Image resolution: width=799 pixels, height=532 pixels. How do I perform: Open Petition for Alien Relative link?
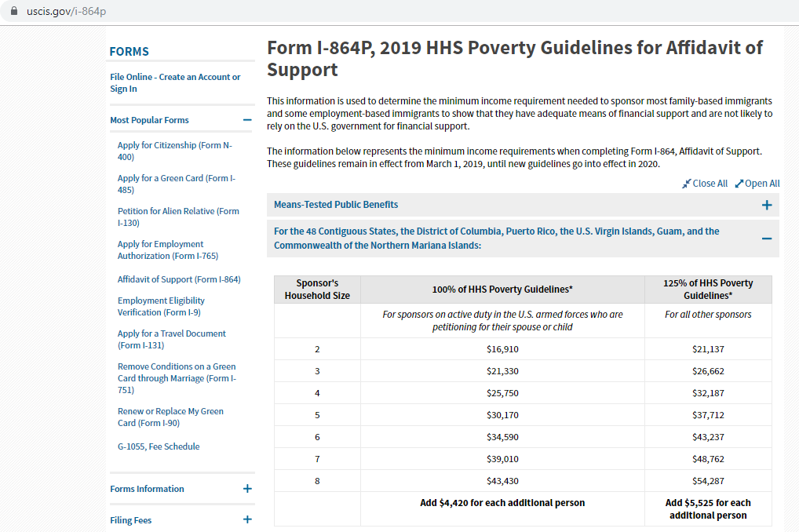coord(178,217)
